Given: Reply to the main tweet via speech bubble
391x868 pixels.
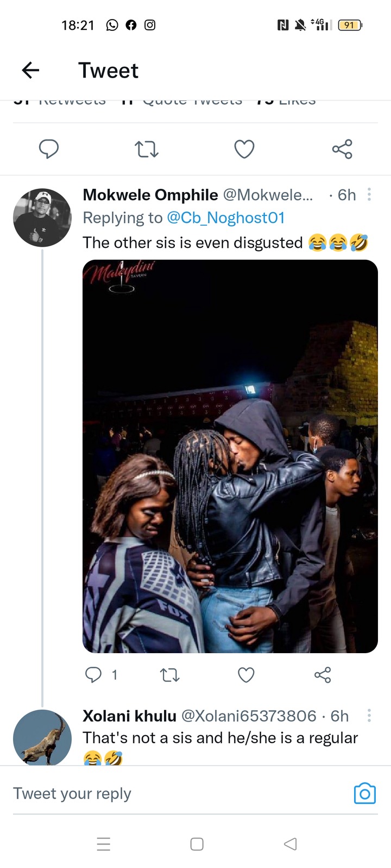Looking at the screenshot, I should [49, 149].
